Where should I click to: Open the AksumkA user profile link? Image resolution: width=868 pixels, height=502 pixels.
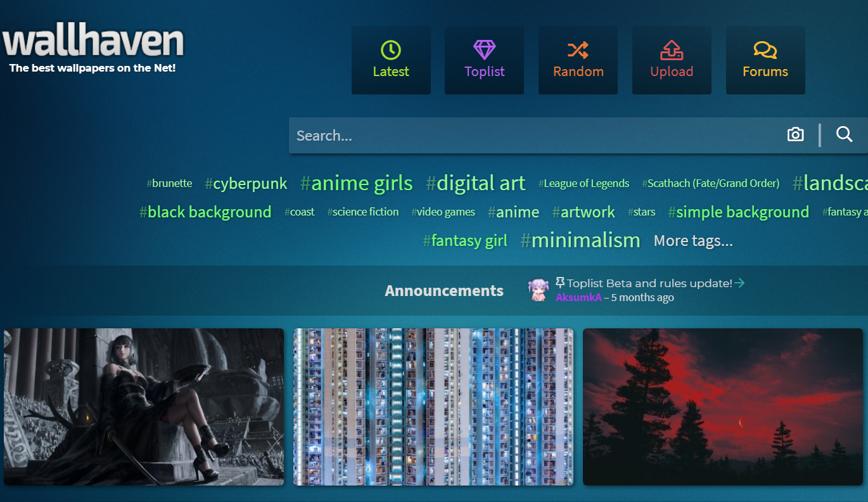pyautogui.click(x=578, y=298)
